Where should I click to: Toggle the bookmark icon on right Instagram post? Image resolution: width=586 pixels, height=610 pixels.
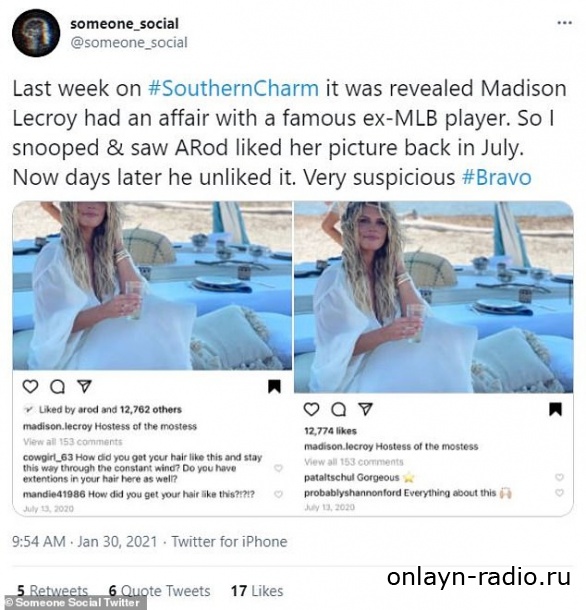[x=555, y=409]
